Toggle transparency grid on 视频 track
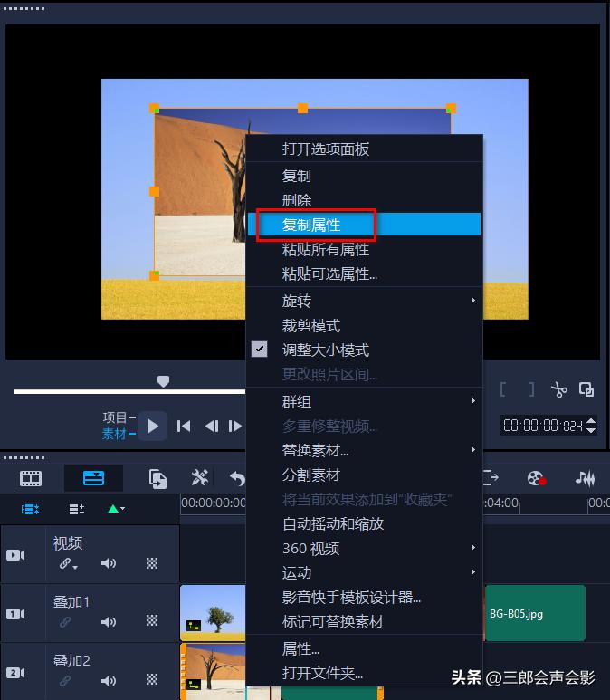The height and width of the screenshot is (700, 610). (x=152, y=563)
